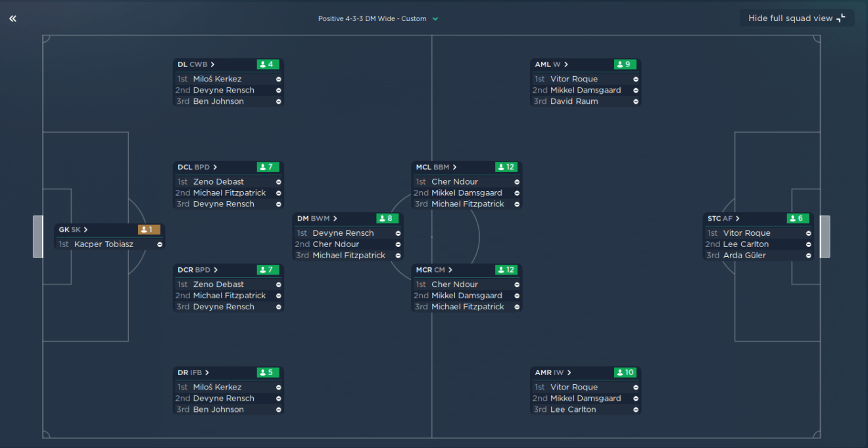Image resolution: width=868 pixels, height=448 pixels.
Task: Select the count badge on STC AF panel
Action: (799, 218)
